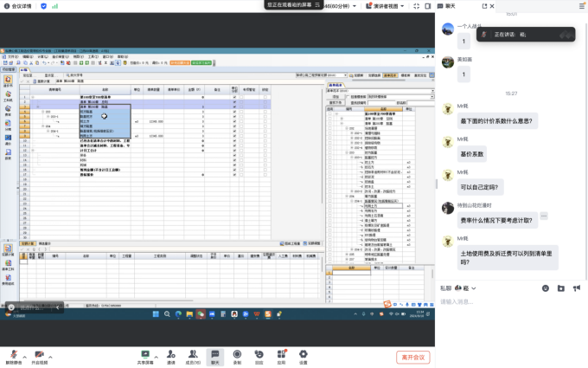
Task: Expand the arrow next to the microphone button
Action: pos(25,357)
